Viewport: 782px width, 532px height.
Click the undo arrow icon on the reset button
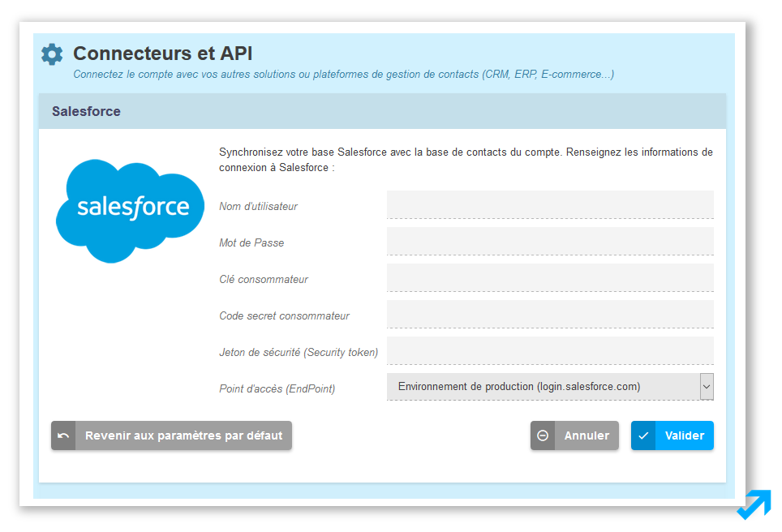pyautogui.click(x=63, y=435)
